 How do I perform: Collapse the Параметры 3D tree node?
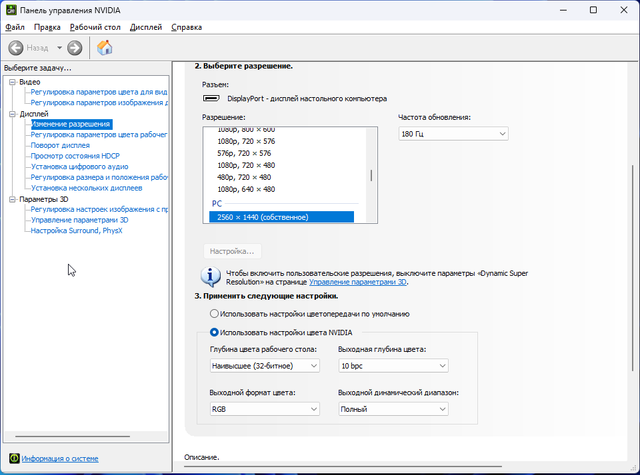tap(12, 199)
